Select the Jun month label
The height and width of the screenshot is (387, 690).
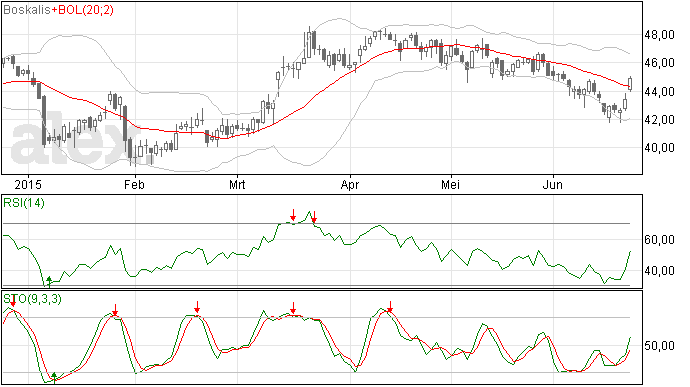tap(552, 184)
